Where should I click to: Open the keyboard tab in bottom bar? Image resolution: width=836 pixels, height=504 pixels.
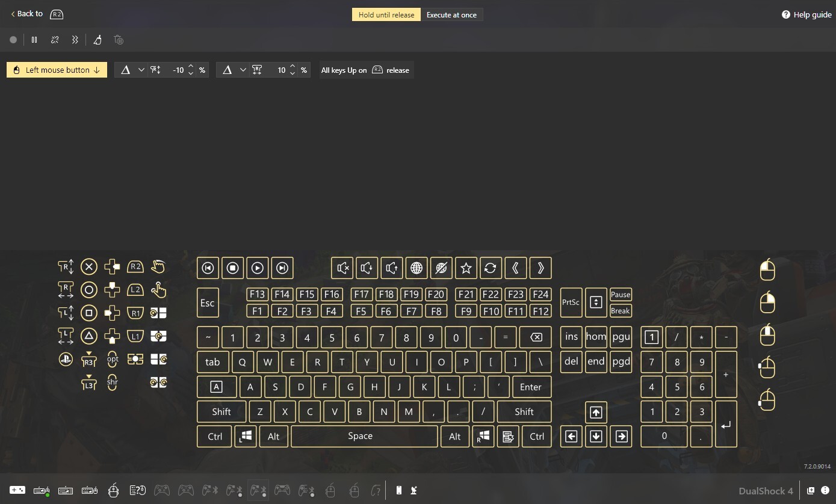tap(66, 491)
